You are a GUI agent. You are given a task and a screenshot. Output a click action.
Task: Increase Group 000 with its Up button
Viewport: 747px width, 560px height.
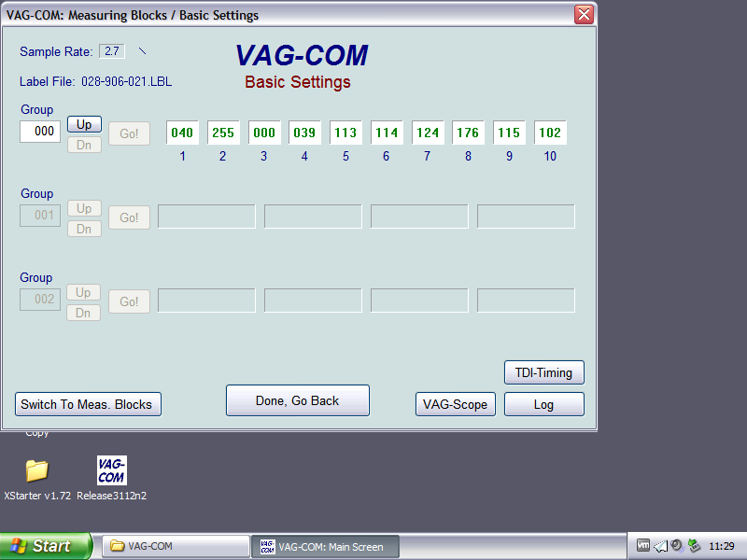pyautogui.click(x=84, y=124)
